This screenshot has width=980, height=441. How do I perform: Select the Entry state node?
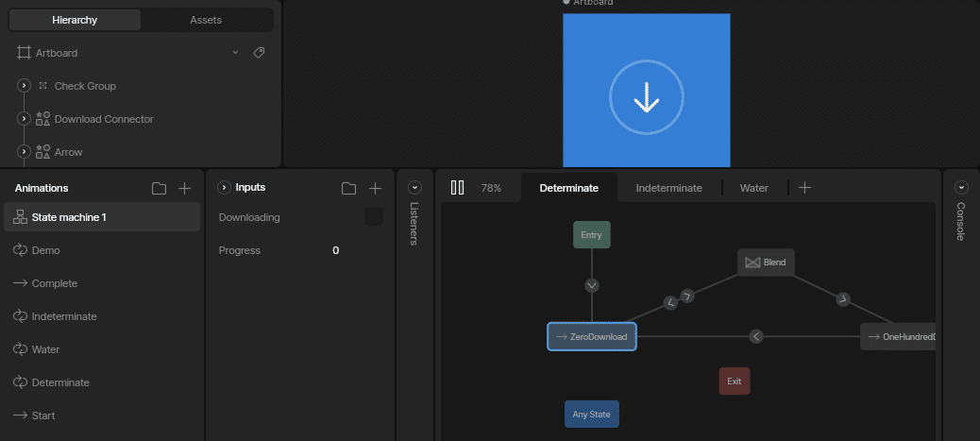592,234
